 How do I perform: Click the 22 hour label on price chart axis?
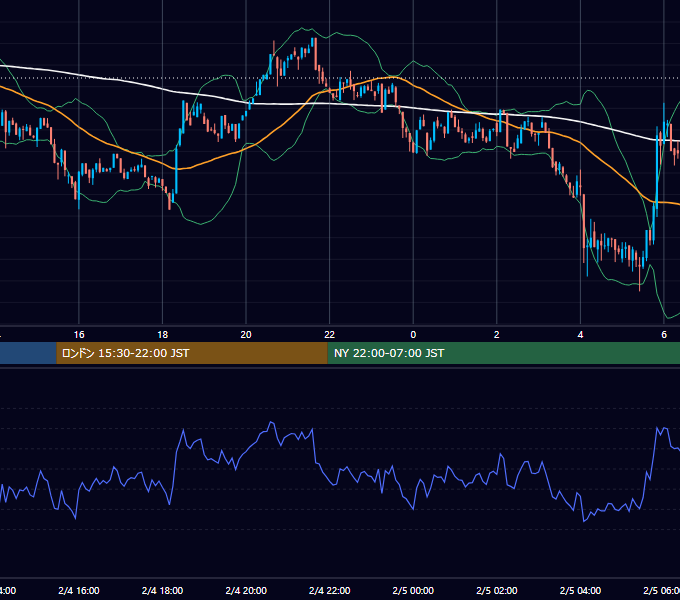click(x=330, y=335)
